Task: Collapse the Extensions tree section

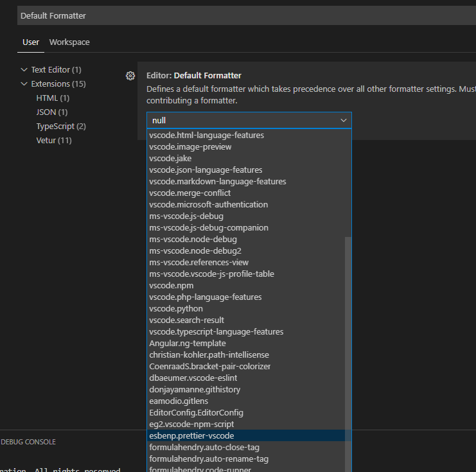Action: coord(24,83)
